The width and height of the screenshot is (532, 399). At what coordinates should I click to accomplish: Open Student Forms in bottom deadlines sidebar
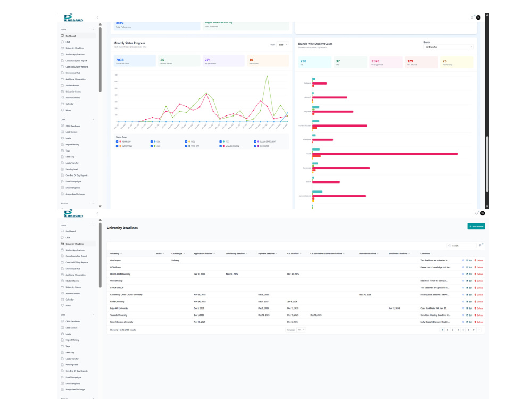coord(72,281)
